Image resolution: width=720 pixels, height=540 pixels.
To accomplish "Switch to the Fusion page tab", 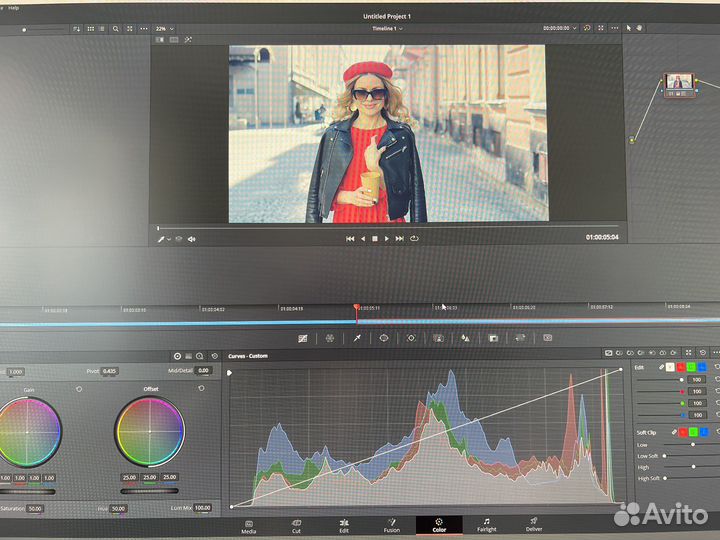I will click(x=392, y=525).
